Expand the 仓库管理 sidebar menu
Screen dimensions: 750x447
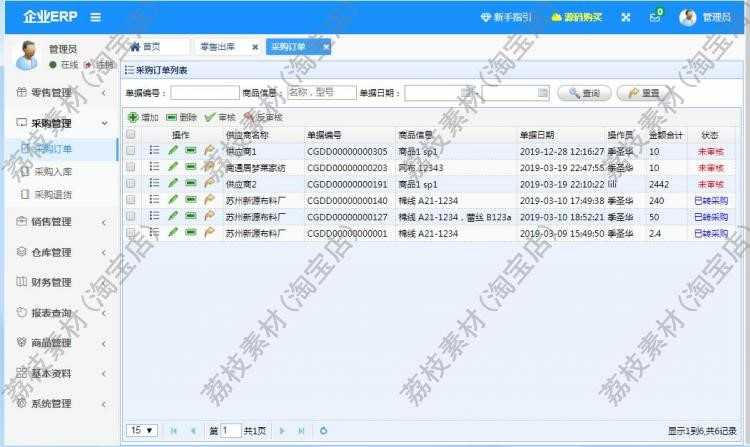click(62, 252)
